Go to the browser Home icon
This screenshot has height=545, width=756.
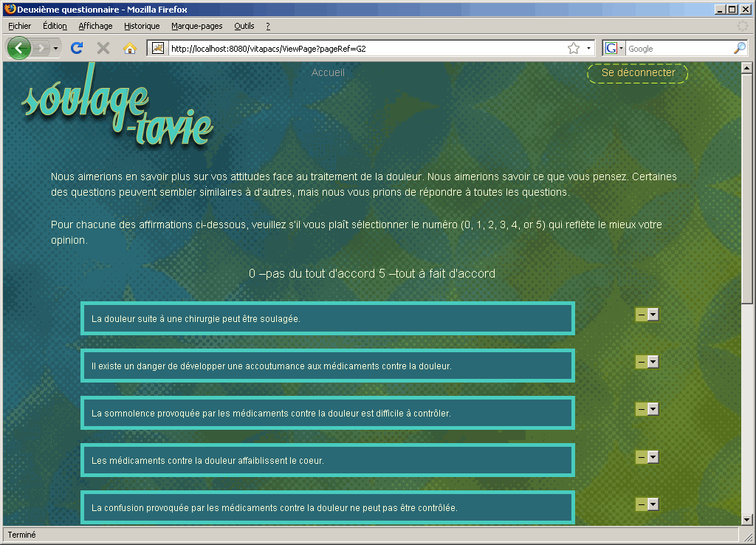pos(130,48)
